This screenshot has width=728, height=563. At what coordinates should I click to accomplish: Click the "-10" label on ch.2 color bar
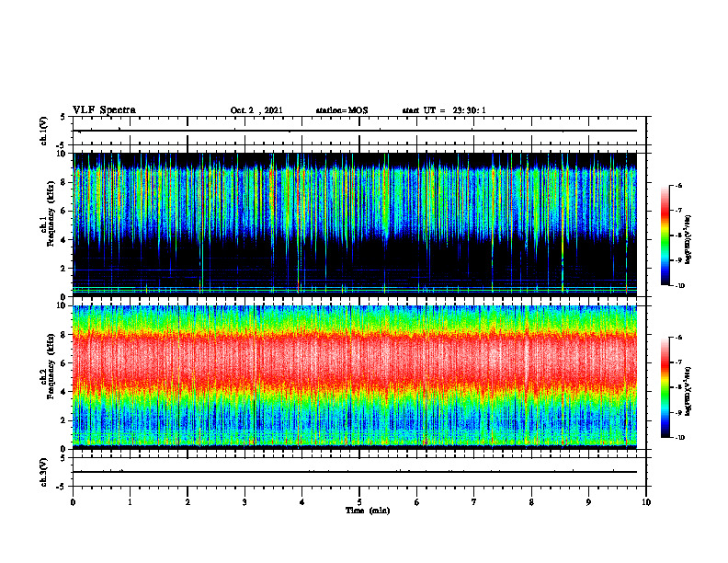click(x=680, y=438)
